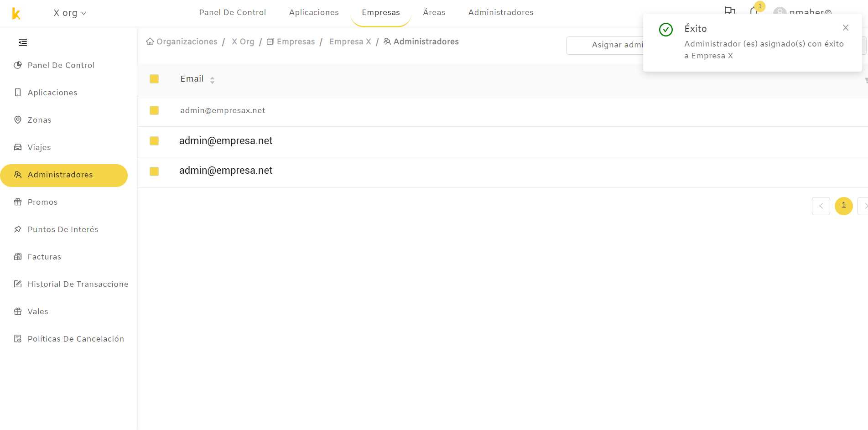Click the Viajes car icon
This screenshot has height=430, width=868.
(18, 147)
